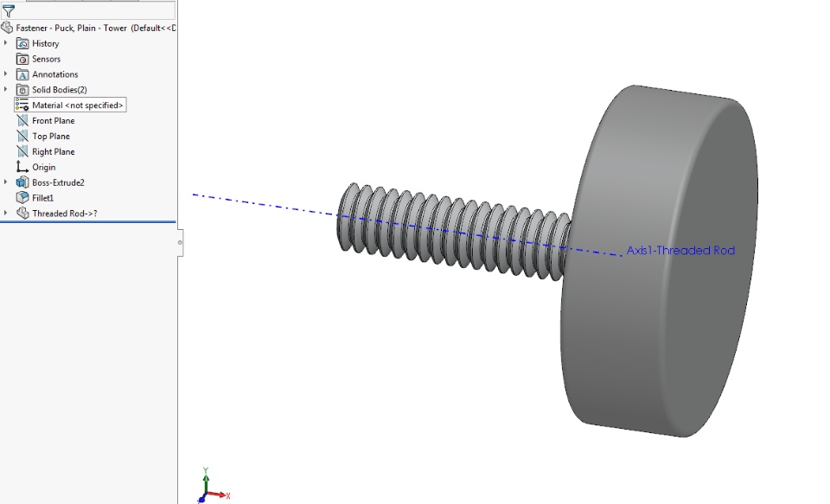The height and width of the screenshot is (504, 830).
Task: Select the Fastener - Puck, Plain - Tower part icon
Action: 7,28
